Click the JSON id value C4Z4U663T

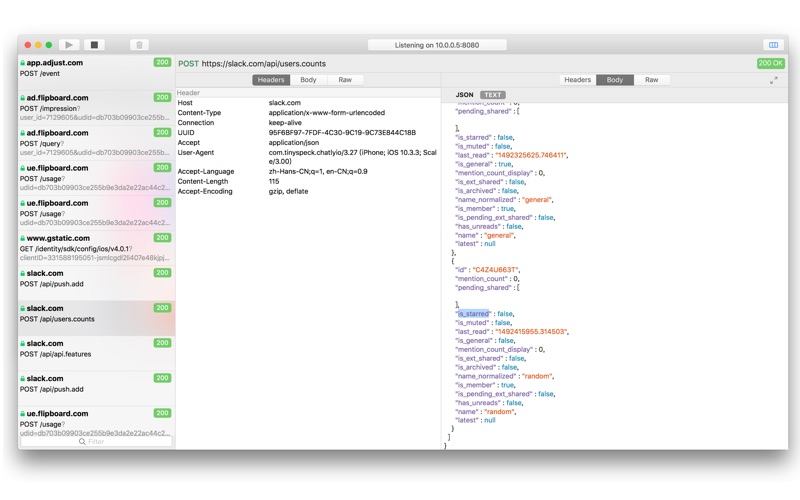tap(495, 270)
